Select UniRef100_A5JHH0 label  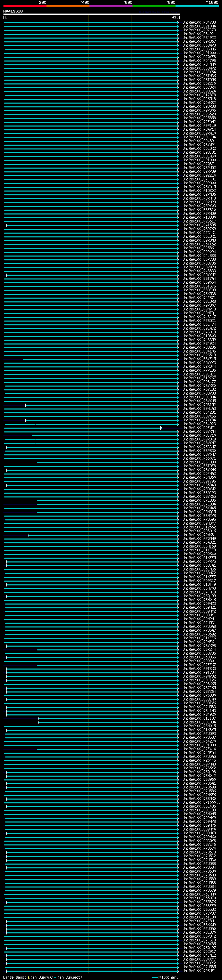pos(199,894)
